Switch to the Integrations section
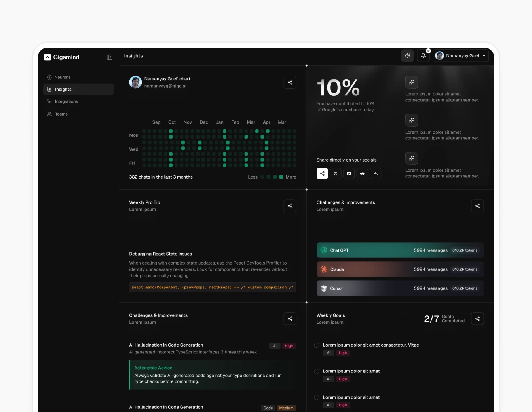Viewport: 532px width, 412px height. point(66,101)
